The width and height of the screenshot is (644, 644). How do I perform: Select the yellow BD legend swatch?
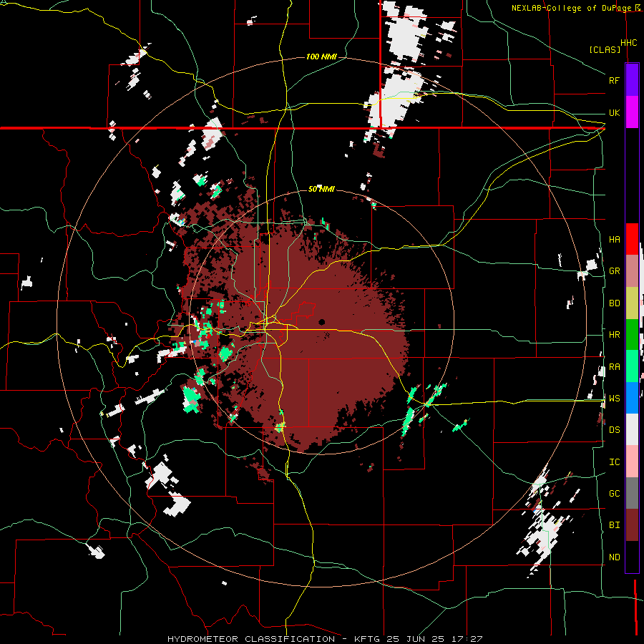point(632,303)
